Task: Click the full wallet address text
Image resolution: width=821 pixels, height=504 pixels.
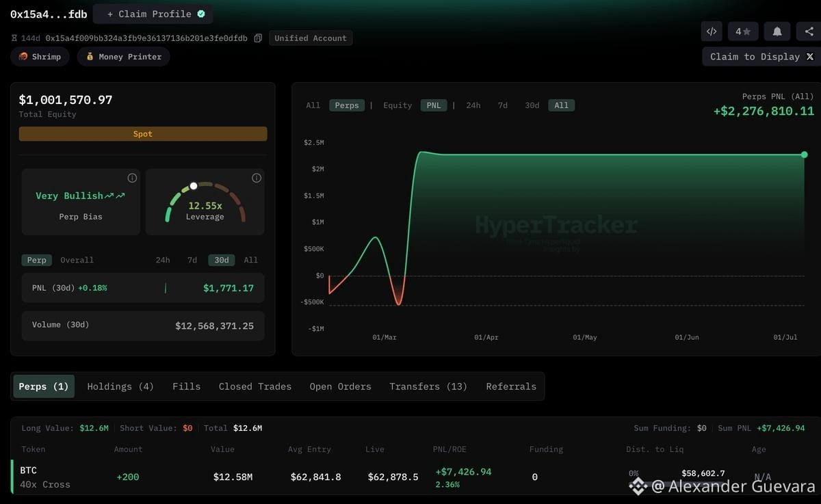Action: click(x=146, y=38)
